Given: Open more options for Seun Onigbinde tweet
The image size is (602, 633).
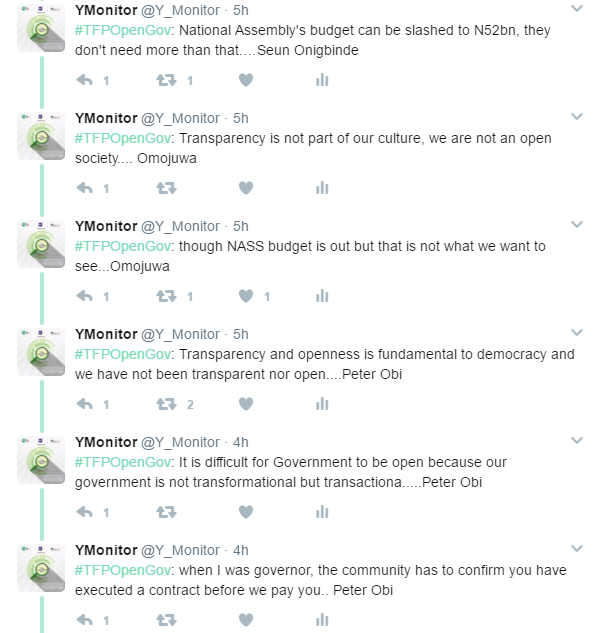Looking at the screenshot, I should coord(577,9).
